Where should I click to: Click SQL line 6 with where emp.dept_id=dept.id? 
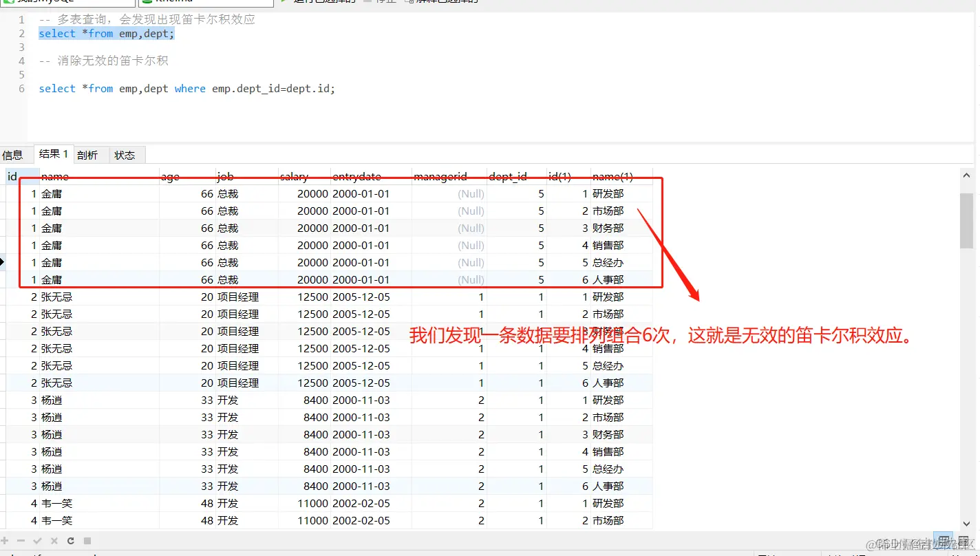(x=187, y=89)
